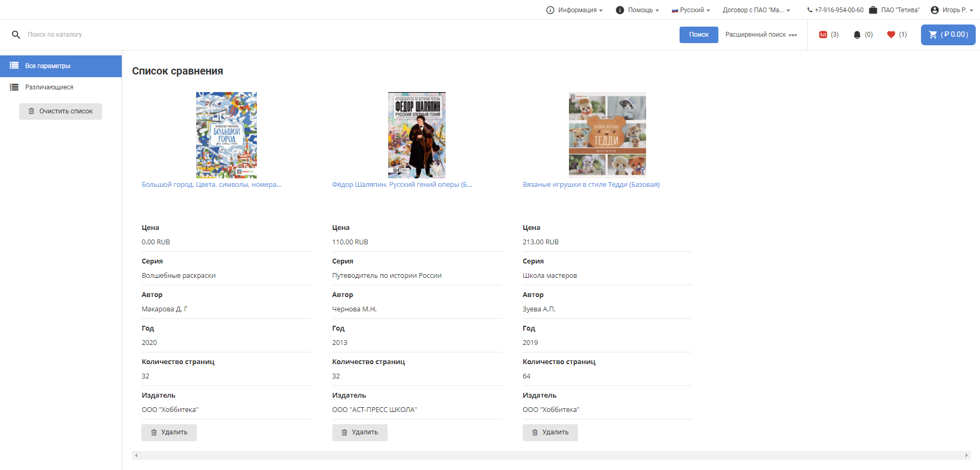This screenshot has height=470, width=980.
Task: Open Расширенный поиск advanced search
Action: (761, 35)
